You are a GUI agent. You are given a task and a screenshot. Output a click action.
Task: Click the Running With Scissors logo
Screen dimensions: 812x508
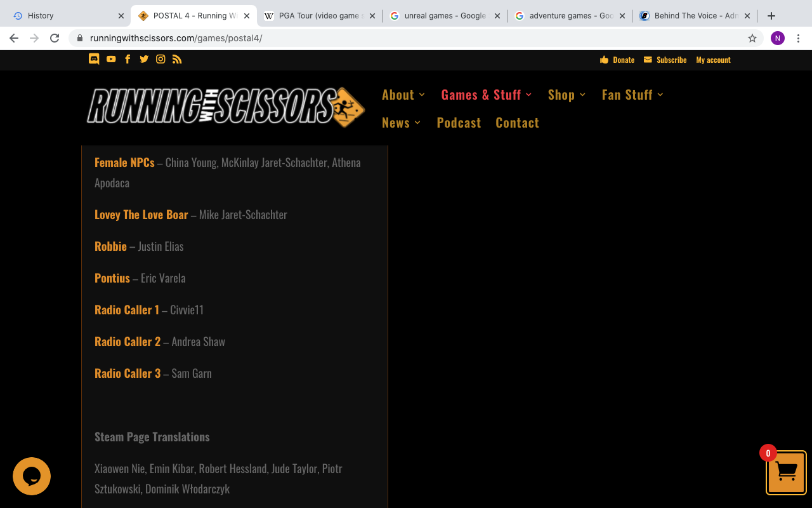[x=226, y=107]
